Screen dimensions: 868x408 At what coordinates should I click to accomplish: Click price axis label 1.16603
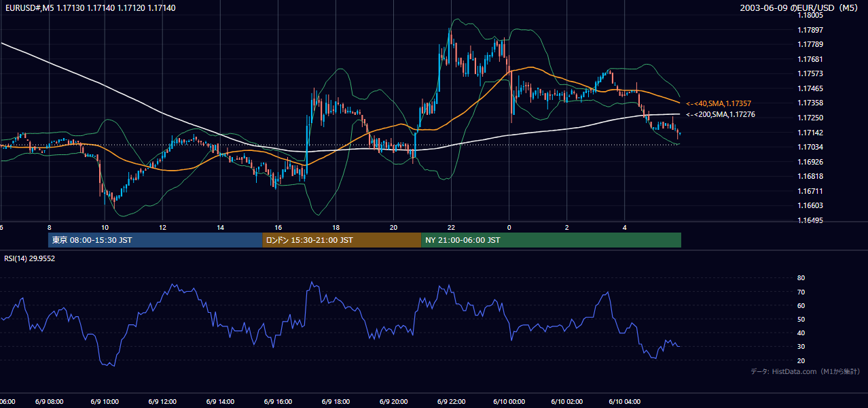point(809,205)
